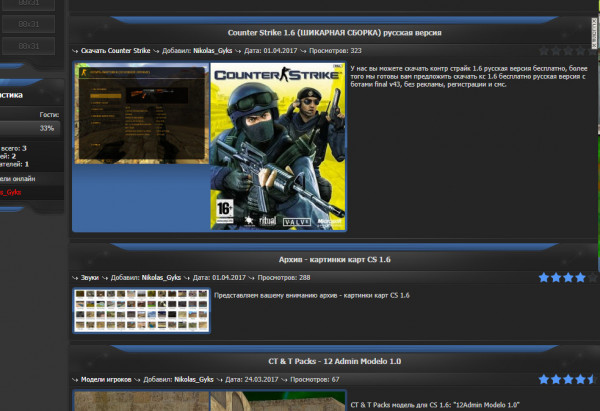
Task: Rate CT & T Packs post two stars
Action: (x=556, y=379)
